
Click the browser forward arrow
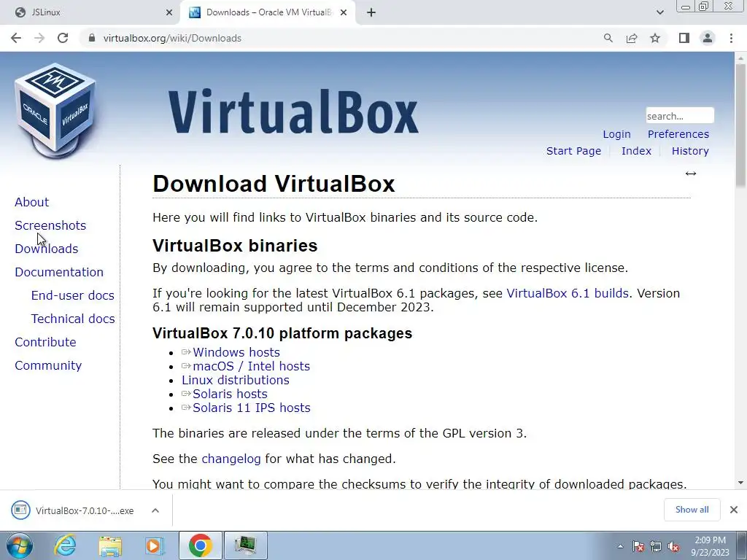[39, 38]
